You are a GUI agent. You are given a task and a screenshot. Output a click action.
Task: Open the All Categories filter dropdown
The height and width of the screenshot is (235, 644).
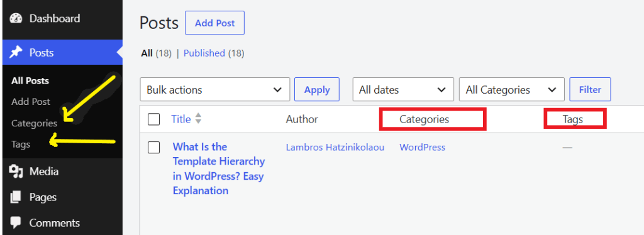pos(512,89)
